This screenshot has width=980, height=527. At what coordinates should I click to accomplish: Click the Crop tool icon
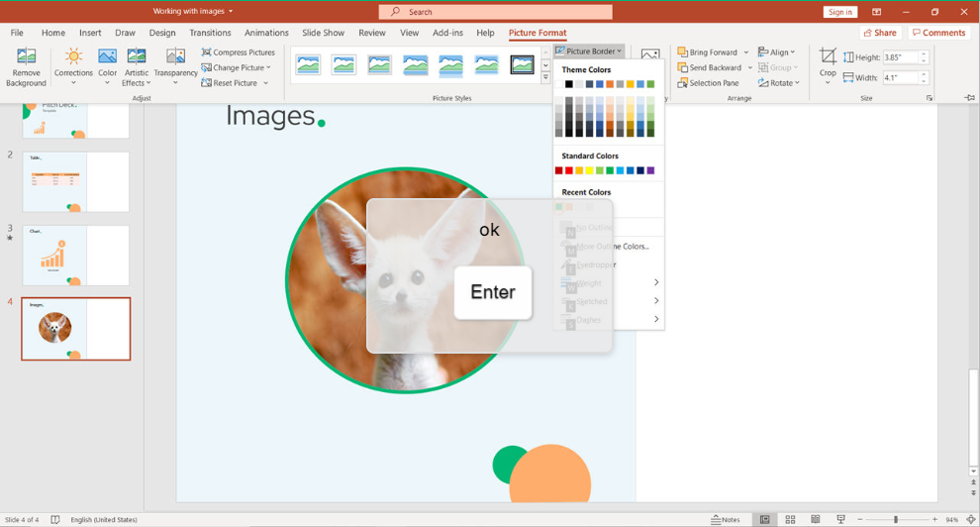point(828,56)
